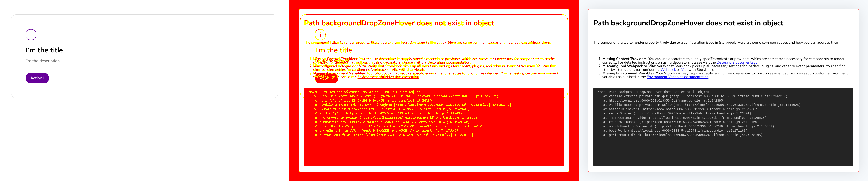
Task: Click the dark stack trace code block
Action: pos(723,127)
